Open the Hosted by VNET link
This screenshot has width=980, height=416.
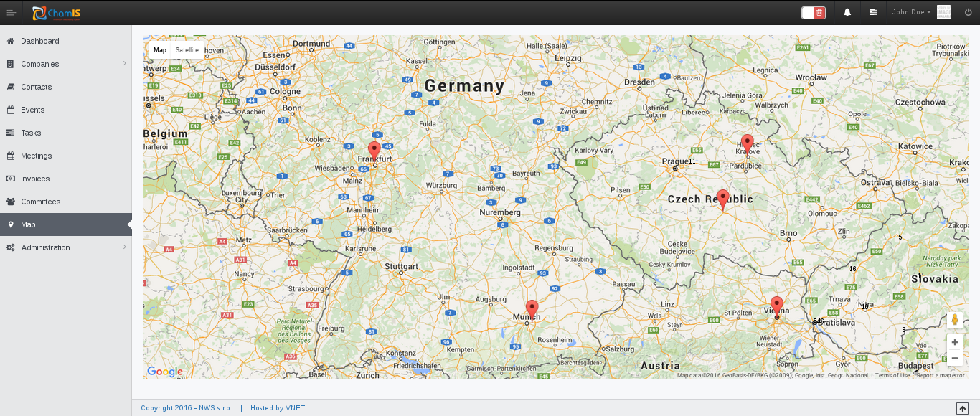click(278, 408)
